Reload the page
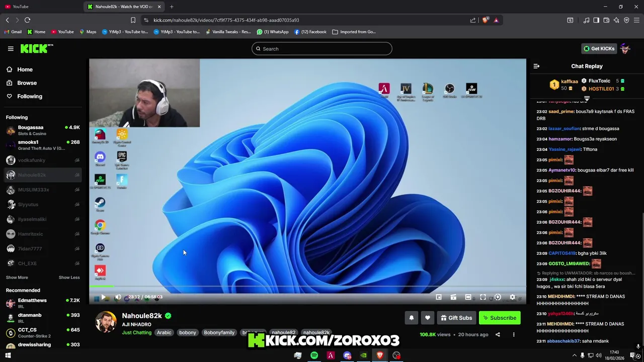This screenshot has width=644, height=362. (27, 20)
